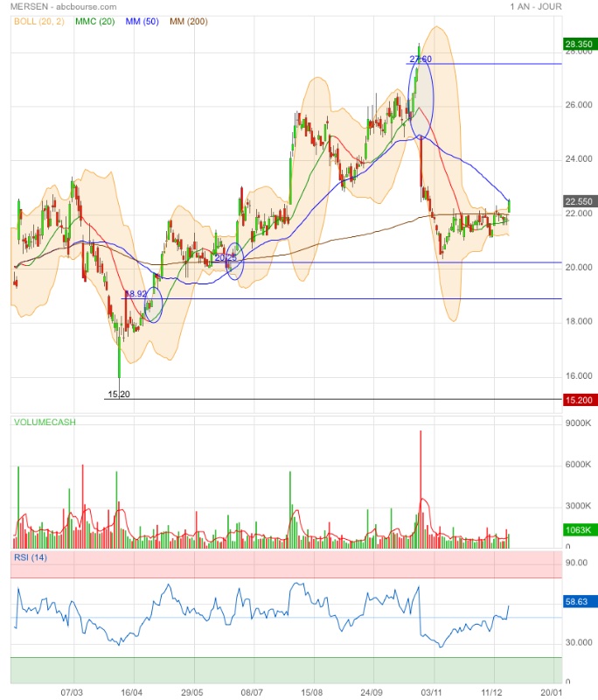Click the 16/04 date axis label

pos(131,692)
